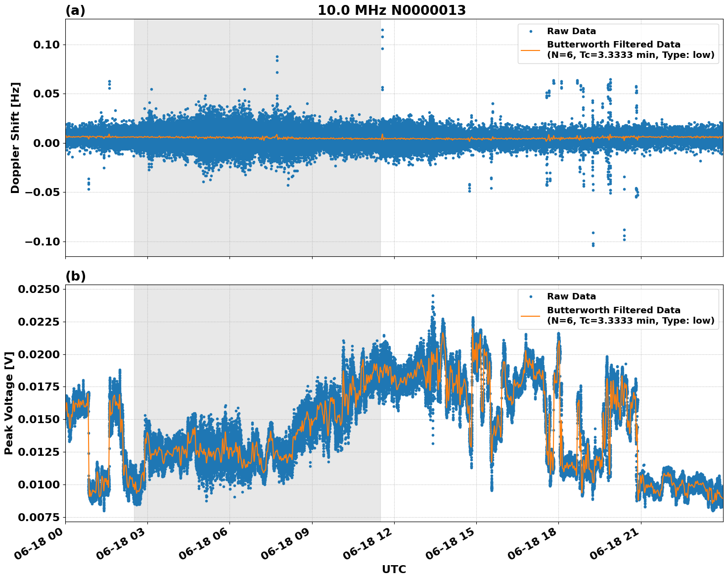This screenshot has height=580, width=728.
Task: Select the panel label (b)
Action: pyautogui.click(x=77, y=276)
